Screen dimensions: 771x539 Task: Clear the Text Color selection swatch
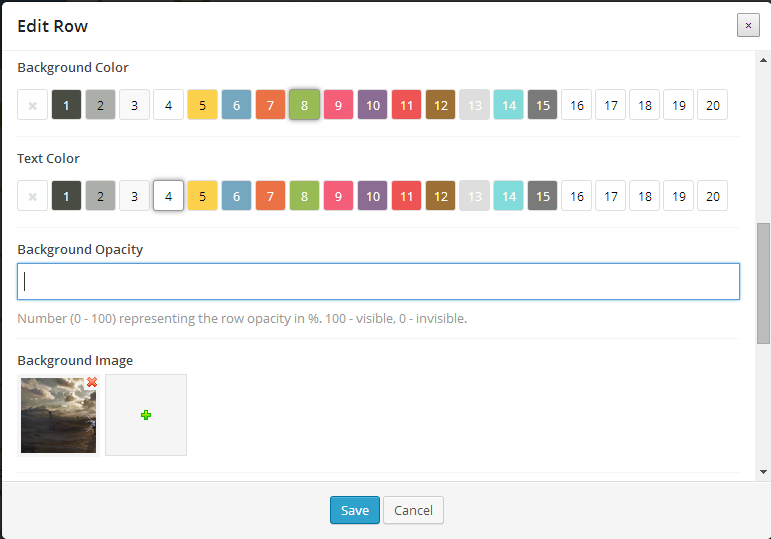(32, 196)
